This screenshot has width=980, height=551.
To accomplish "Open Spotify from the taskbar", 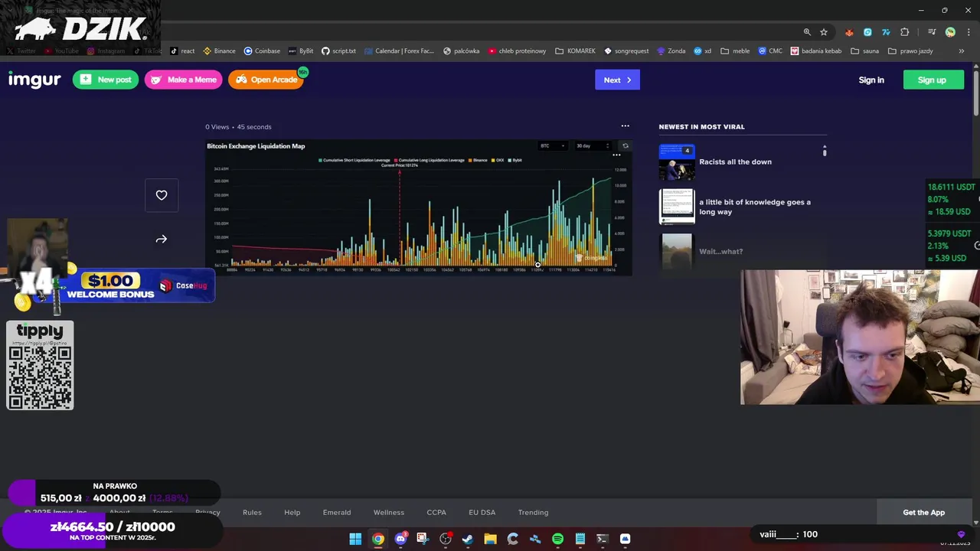I will [557, 539].
